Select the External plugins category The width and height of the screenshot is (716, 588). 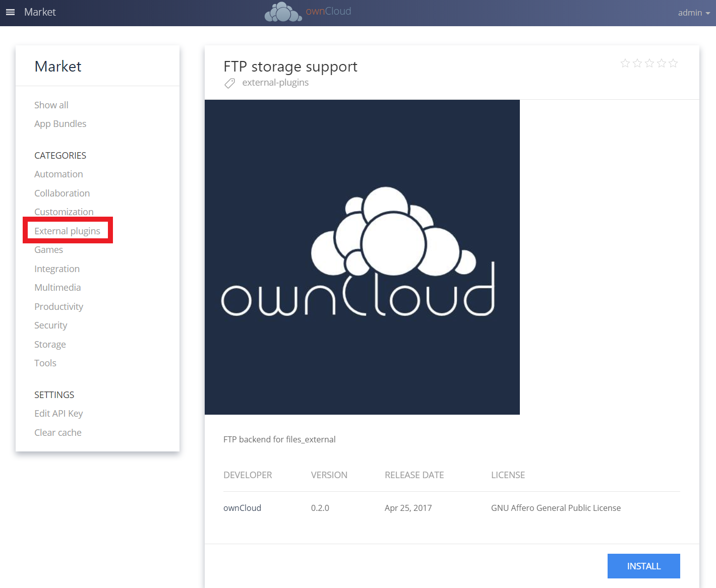[x=67, y=230]
